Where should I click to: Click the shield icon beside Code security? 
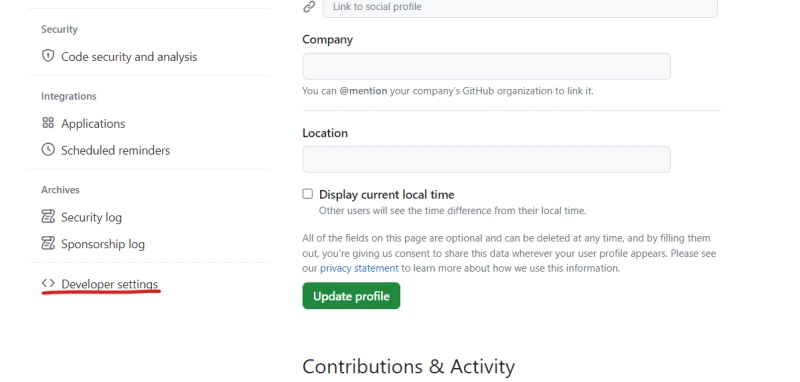coord(48,56)
